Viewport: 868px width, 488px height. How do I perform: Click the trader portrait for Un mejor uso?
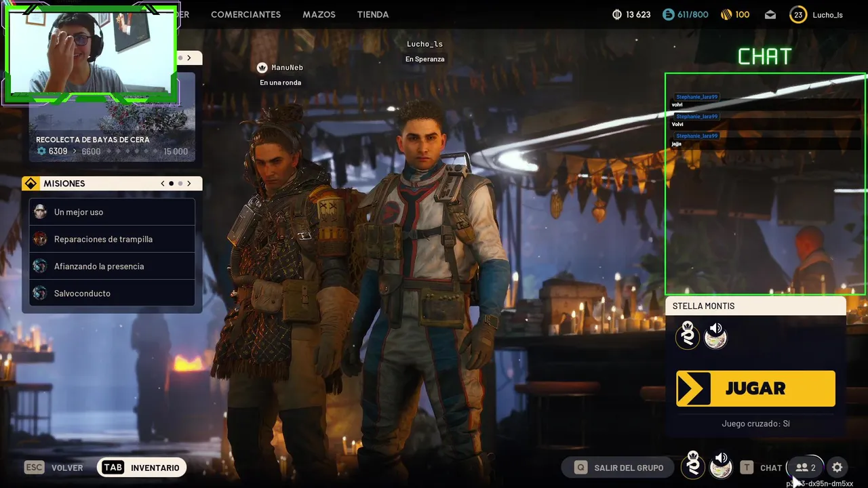point(40,212)
